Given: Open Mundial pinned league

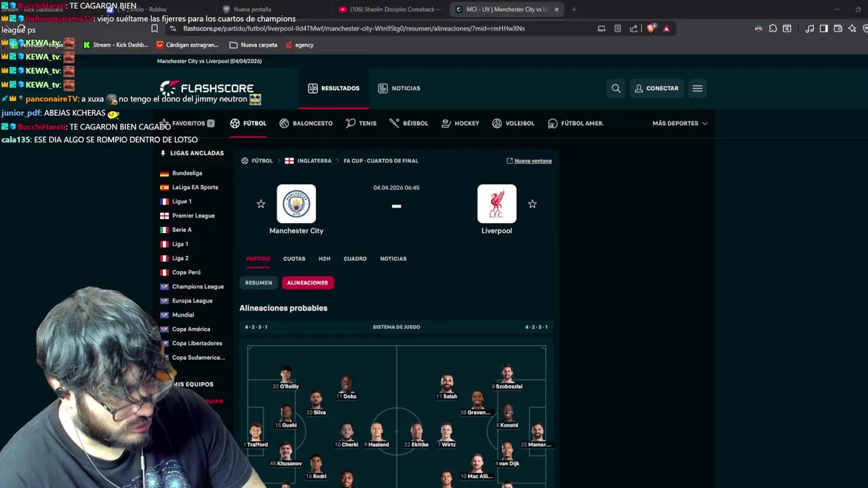Looking at the screenshot, I should point(183,315).
